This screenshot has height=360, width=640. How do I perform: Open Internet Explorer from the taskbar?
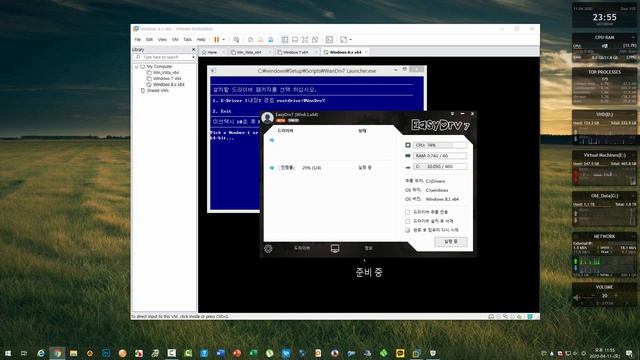click(41, 353)
